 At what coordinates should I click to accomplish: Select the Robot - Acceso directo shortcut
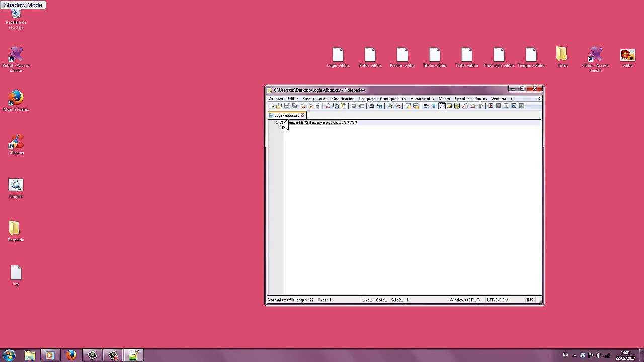(x=16, y=59)
